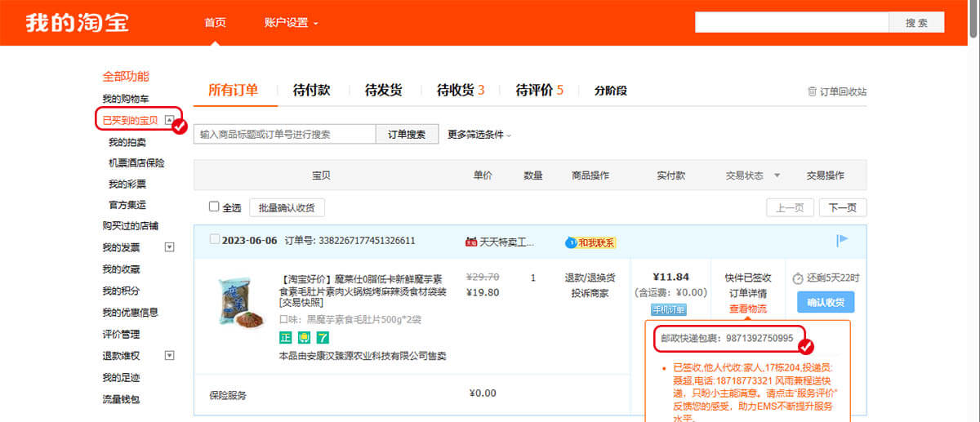Open 我的拍卖 in the sidebar
Image resolution: width=980 pixels, height=422 pixels.
tap(127, 142)
